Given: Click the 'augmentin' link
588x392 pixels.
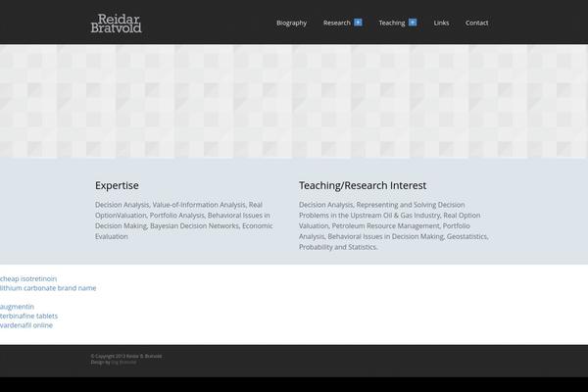Looking at the screenshot, I should coord(17,307).
